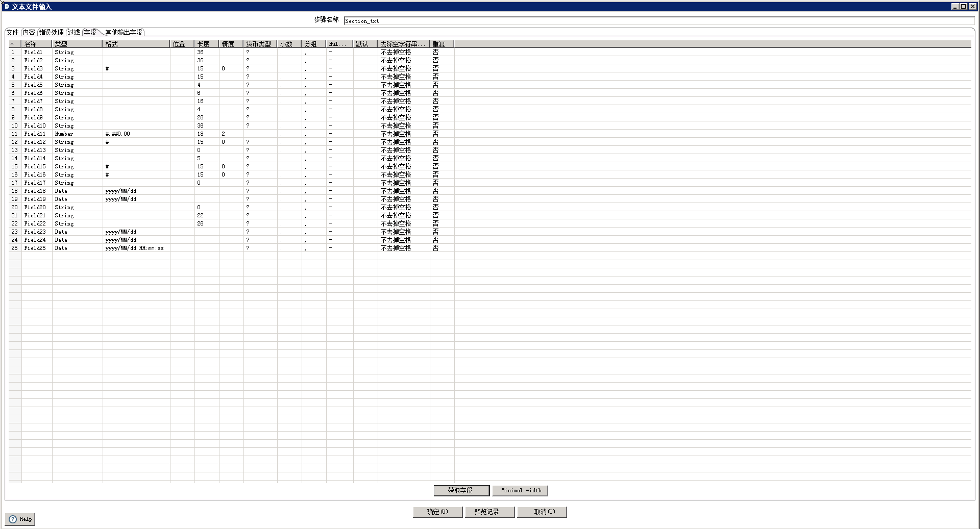Click the 重复 column header
The height and width of the screenshot is (529, 980).
(x=442, y=44)
